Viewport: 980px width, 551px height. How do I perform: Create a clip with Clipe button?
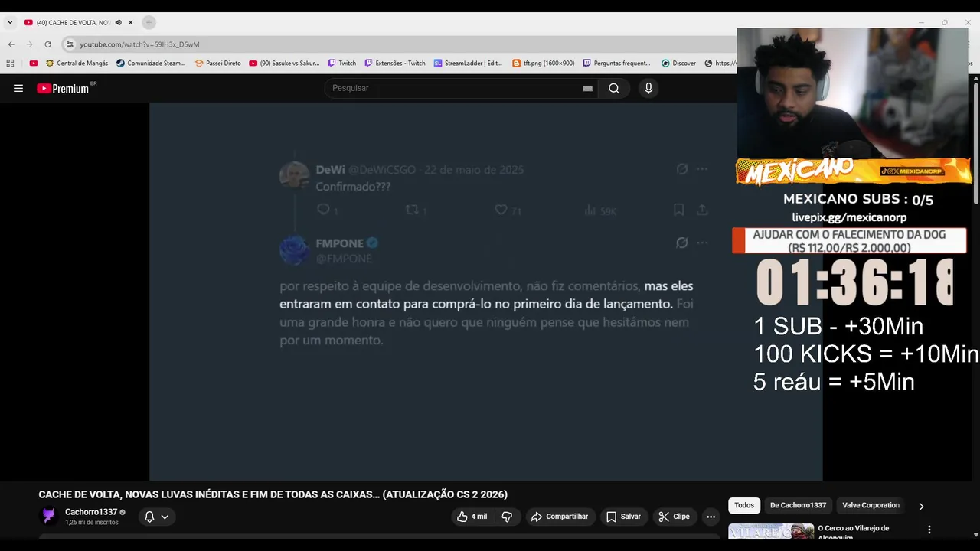point(675,517)
